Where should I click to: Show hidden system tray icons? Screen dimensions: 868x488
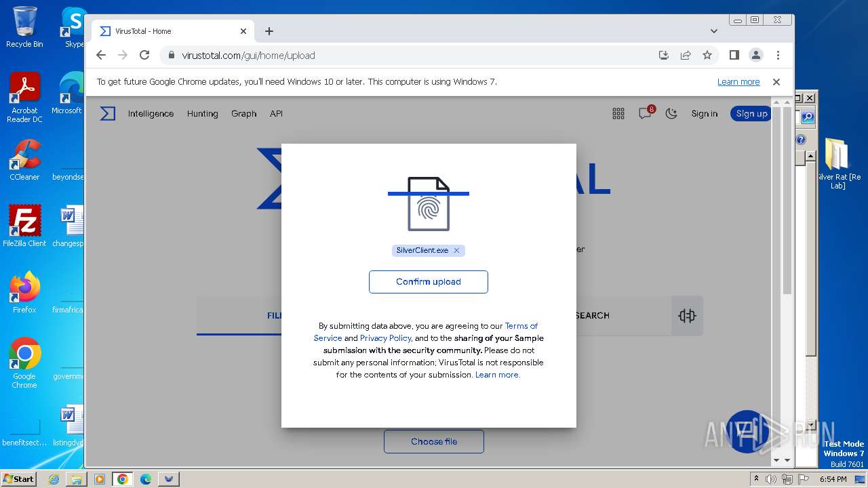[x=757, y=479]
